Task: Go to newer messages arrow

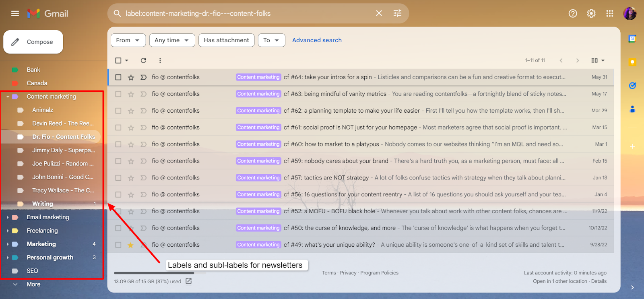Action: 561,60
